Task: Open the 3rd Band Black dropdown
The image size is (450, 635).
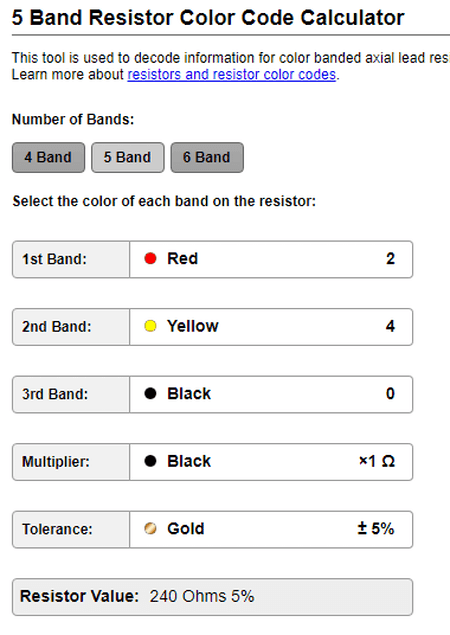Action: point(271,394)
